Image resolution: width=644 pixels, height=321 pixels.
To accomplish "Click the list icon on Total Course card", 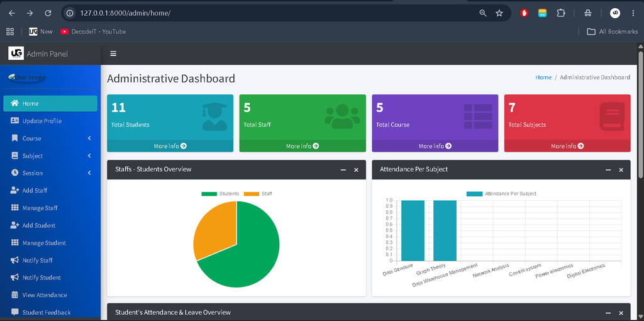I will tap(478, 116).
